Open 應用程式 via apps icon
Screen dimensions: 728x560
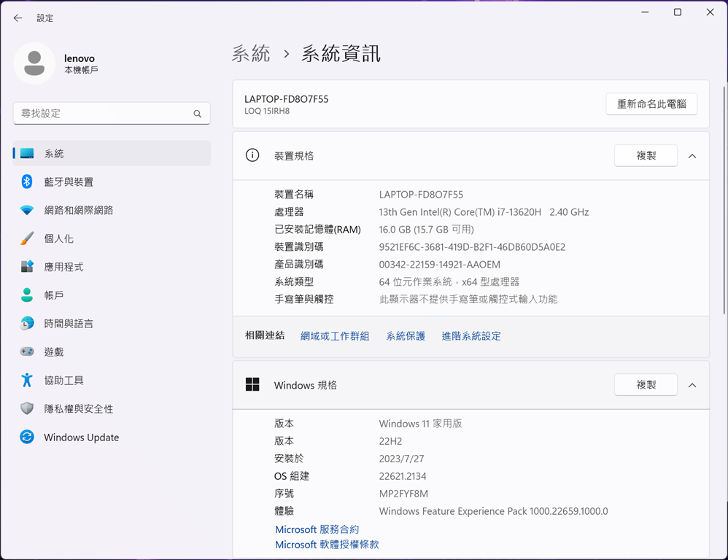click(27, 267)
